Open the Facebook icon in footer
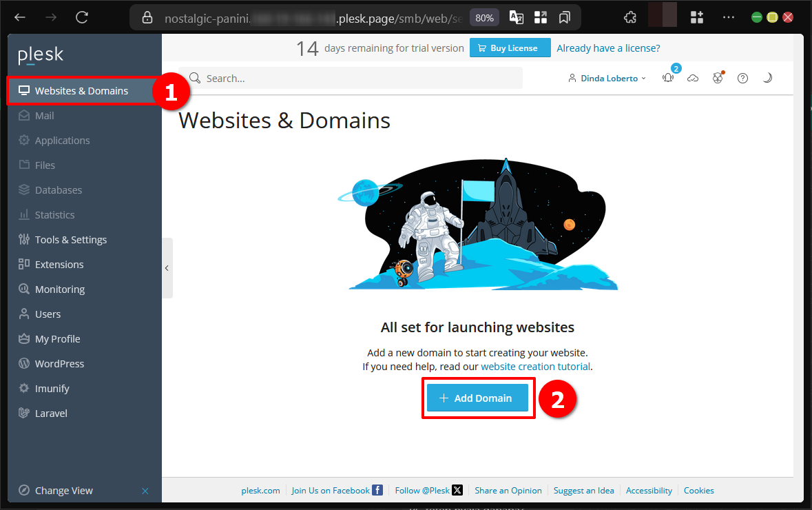Screen dimensions: 812x510 pos(377,490)
